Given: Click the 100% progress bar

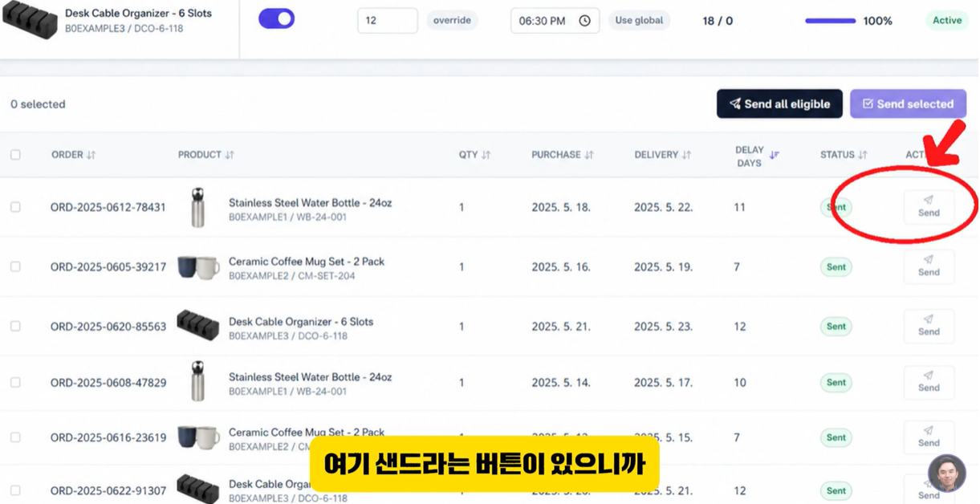Looking at the screenshot, I should pos(830,21).
